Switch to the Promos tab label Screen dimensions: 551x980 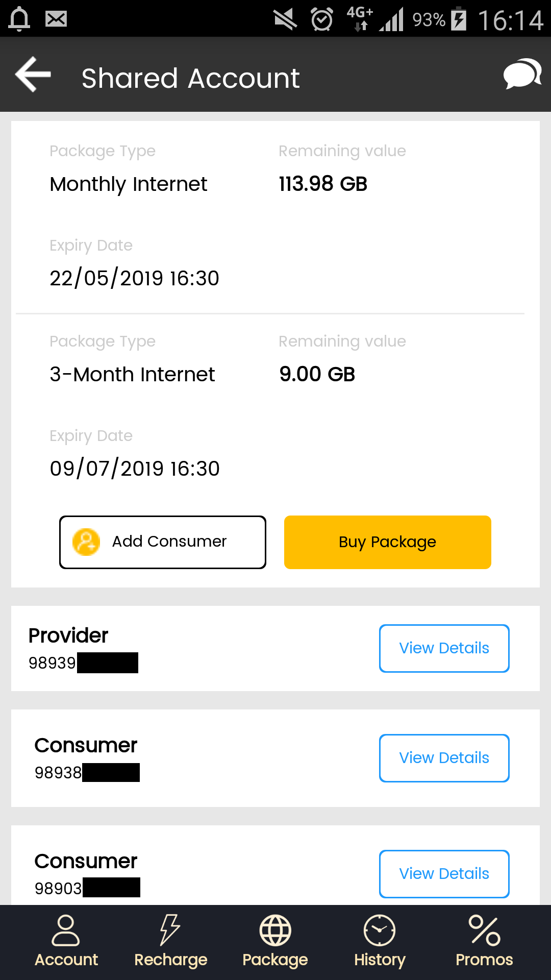coord(484,960)
